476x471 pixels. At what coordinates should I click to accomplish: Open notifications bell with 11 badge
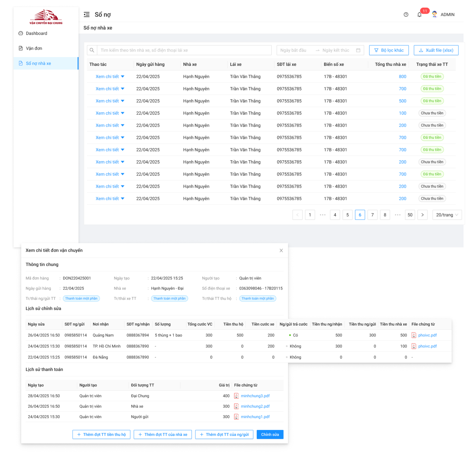[x=419, y=15]
